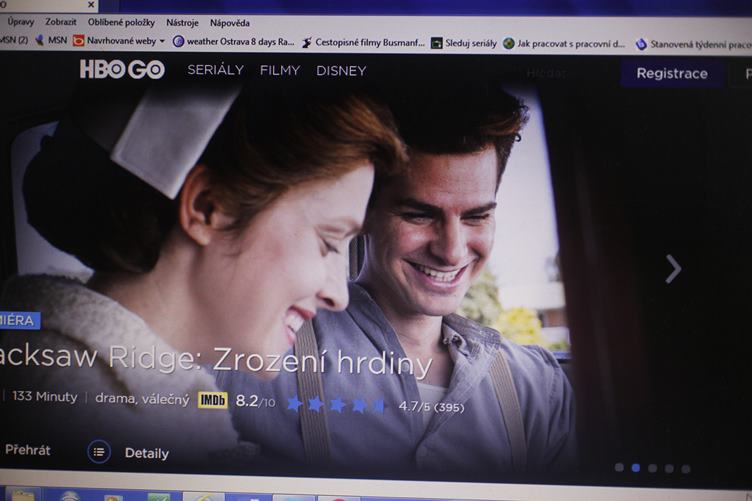This screenshot has height=501, width=752.
Task: Click the Detaily list icon
Action: pos(99,452)
